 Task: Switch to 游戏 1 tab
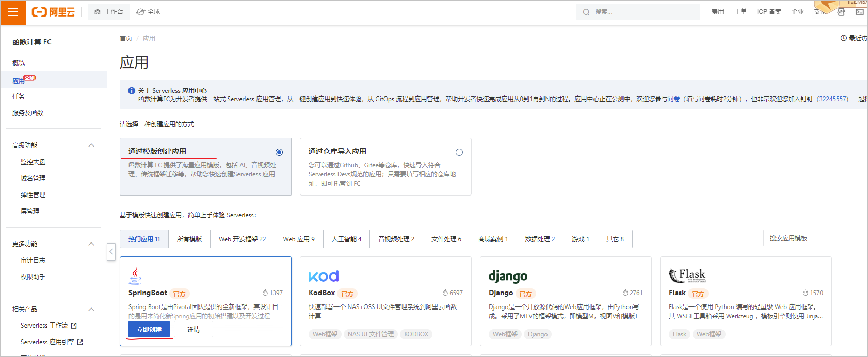(x=581, y=239)
